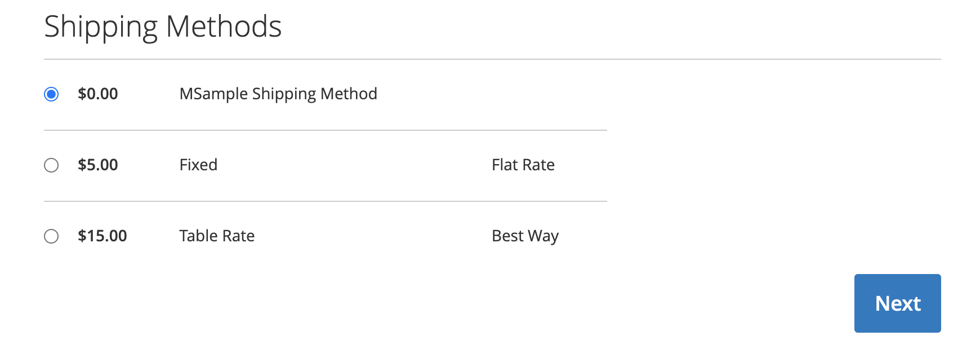Click the Flat Rate carrier name
Image resolution: width=980 pixels, height=362 pixels.
523,165
